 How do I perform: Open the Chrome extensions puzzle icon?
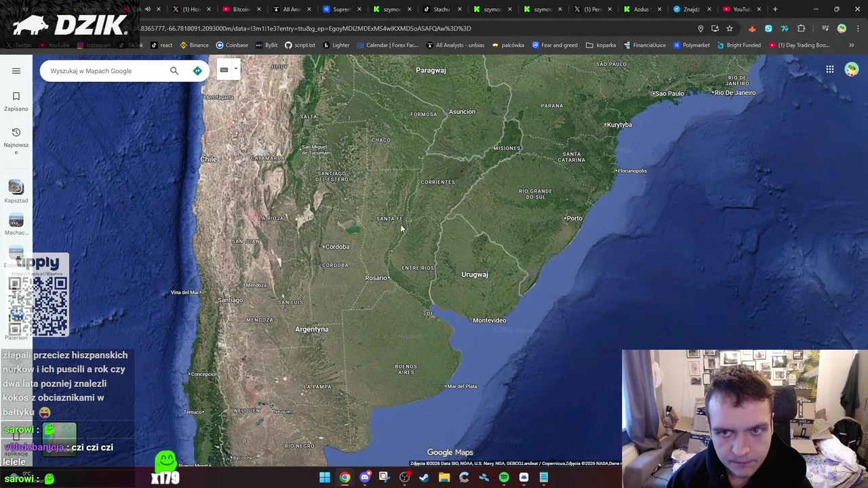(x=802, y=28)
